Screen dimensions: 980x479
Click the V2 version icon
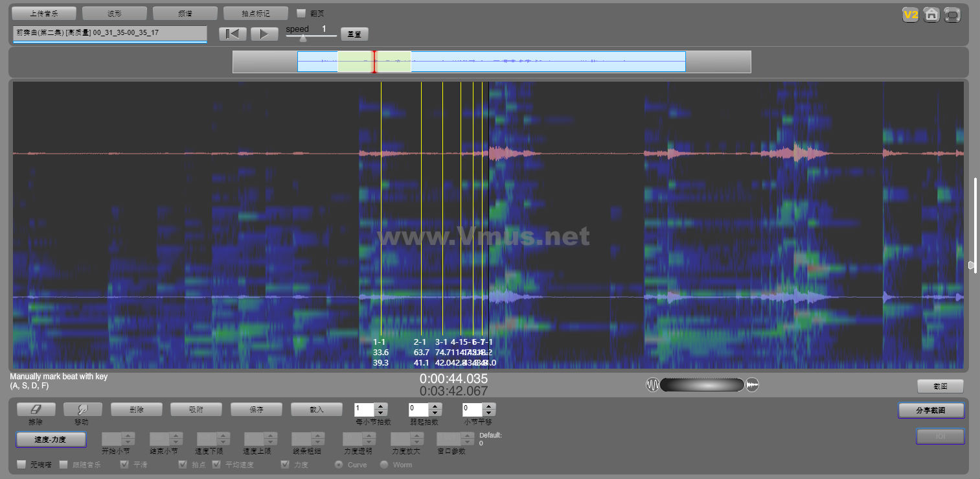pos(911,15)
